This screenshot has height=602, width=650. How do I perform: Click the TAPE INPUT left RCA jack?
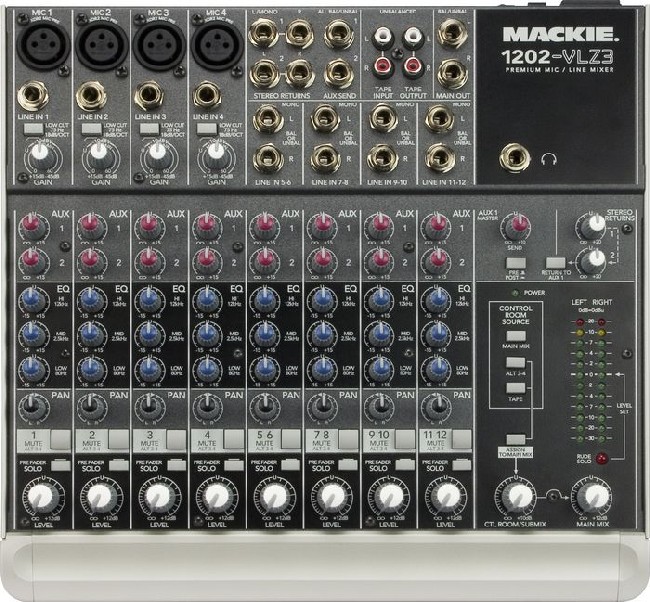382,37
